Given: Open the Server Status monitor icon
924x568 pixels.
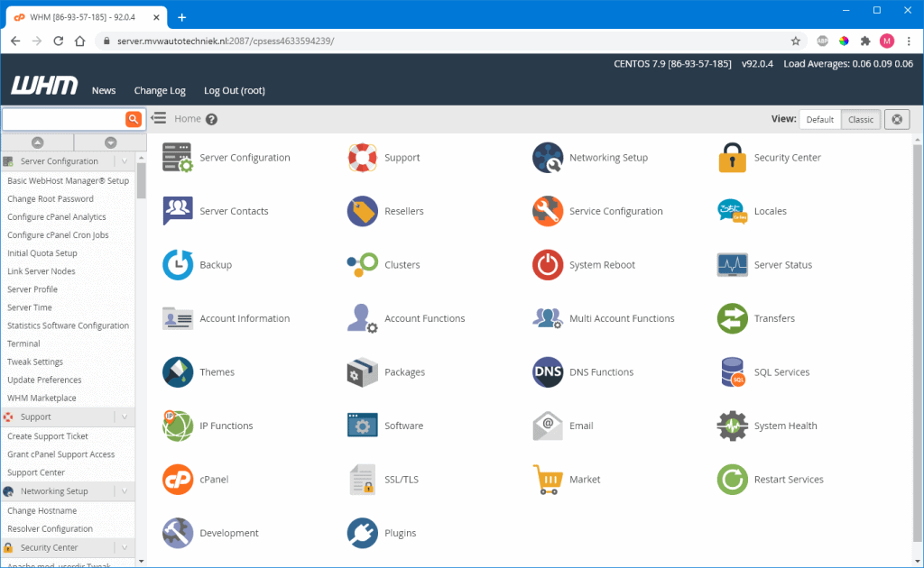Looking at the screenshot, I should pos(733,265).
